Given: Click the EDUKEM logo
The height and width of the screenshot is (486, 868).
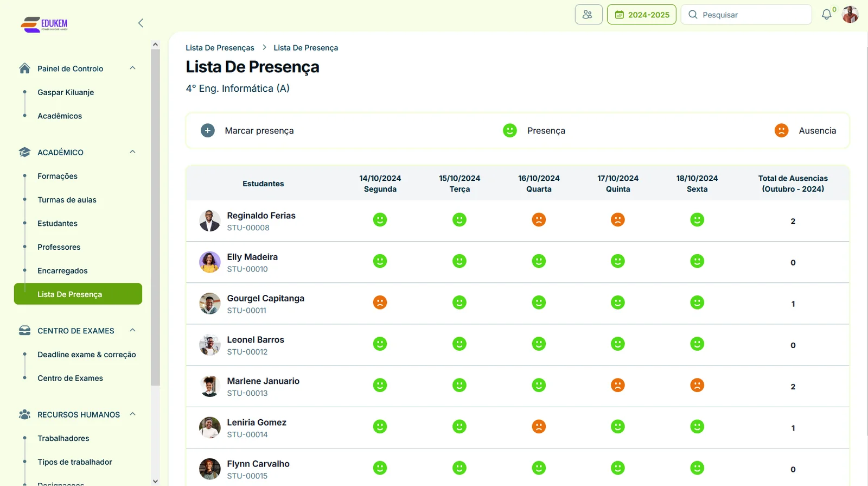Looking at the screenshot, I should 44,24.
